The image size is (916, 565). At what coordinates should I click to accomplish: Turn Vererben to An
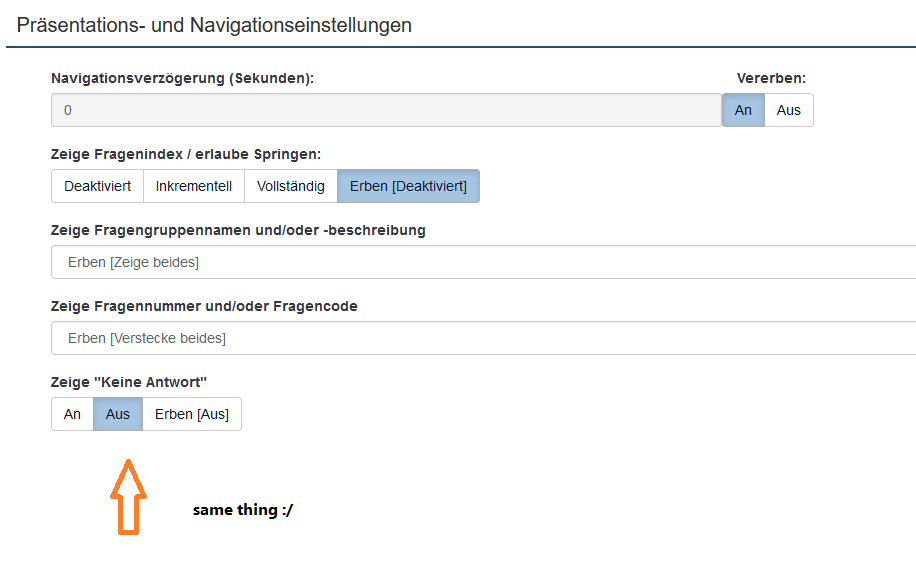743,110
